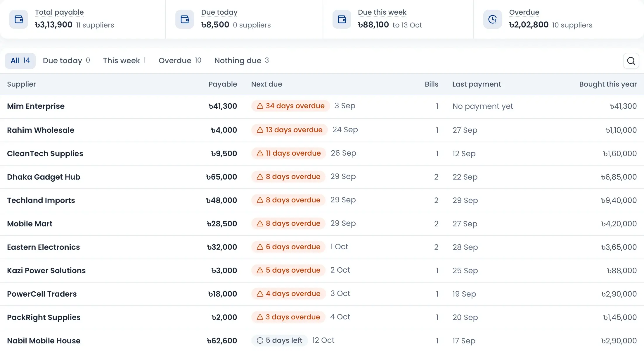Open the This week tab

(x=124, y=61)
